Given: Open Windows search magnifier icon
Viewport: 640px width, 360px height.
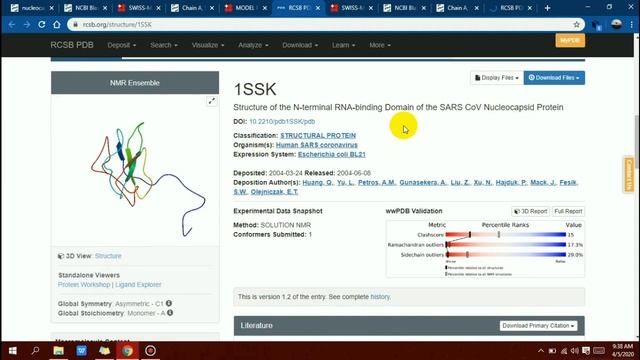Looking at the screenshot, I should (36, 351).
